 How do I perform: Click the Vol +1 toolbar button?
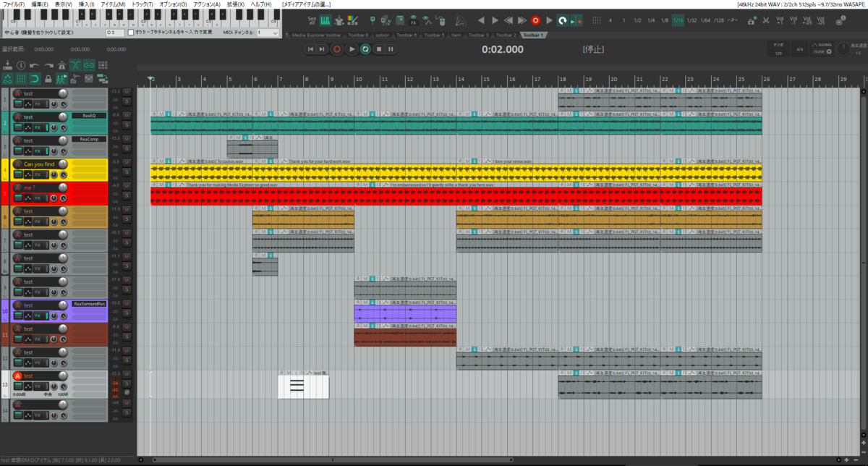click(780, 20)
